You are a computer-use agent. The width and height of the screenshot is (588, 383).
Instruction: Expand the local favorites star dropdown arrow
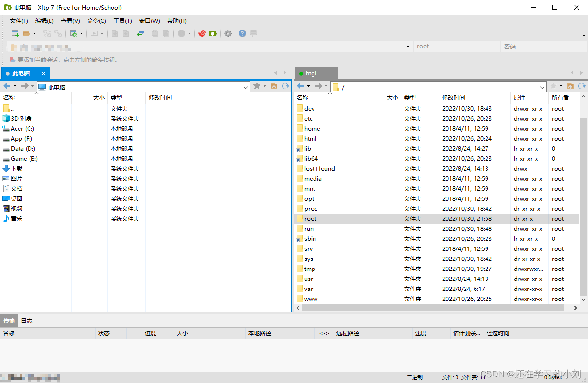(x=265, y=86)
